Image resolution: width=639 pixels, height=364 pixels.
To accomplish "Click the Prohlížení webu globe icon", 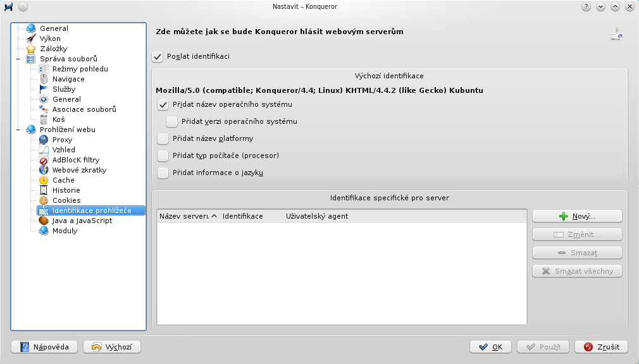I will pyautogui.click(x=31, y=130).
